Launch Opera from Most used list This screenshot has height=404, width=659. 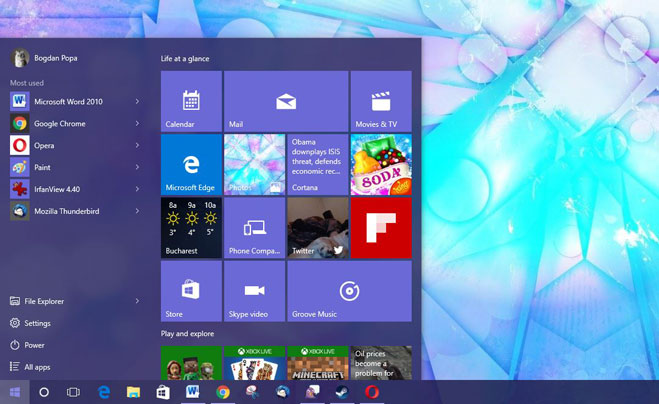76,145
